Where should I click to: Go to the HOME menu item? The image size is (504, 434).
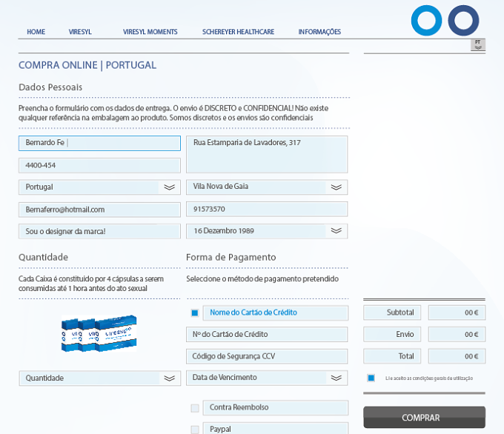coord(36,32)
